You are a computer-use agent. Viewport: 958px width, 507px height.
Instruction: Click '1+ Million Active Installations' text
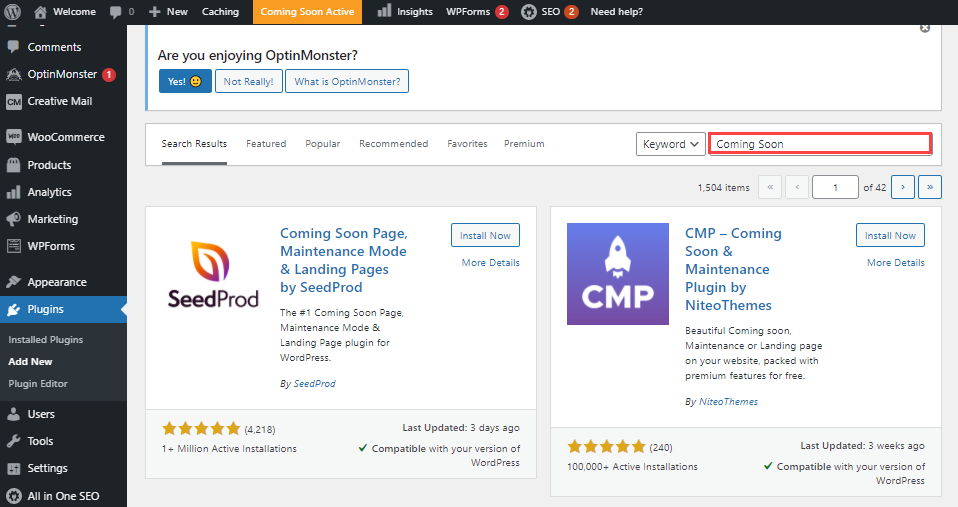[229, 449]
